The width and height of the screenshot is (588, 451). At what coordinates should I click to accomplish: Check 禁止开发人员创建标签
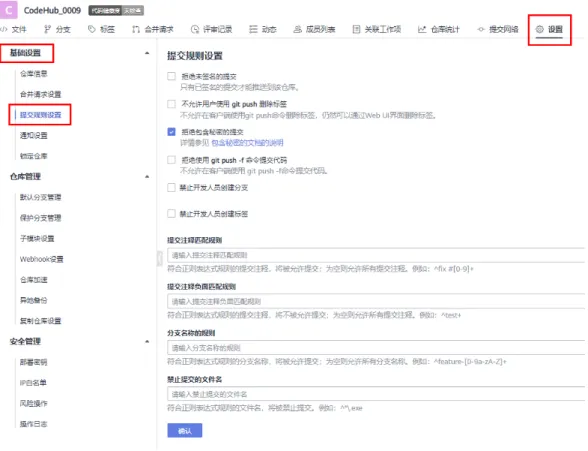coord(171,214)
